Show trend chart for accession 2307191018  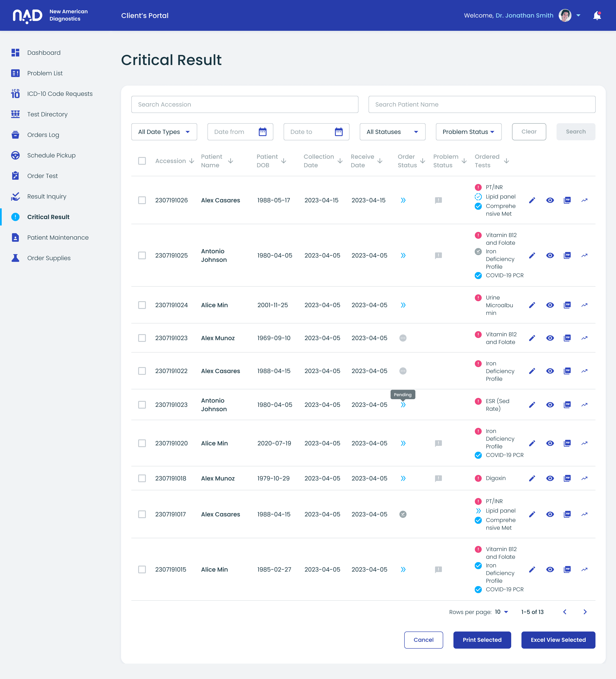point(584,478)
